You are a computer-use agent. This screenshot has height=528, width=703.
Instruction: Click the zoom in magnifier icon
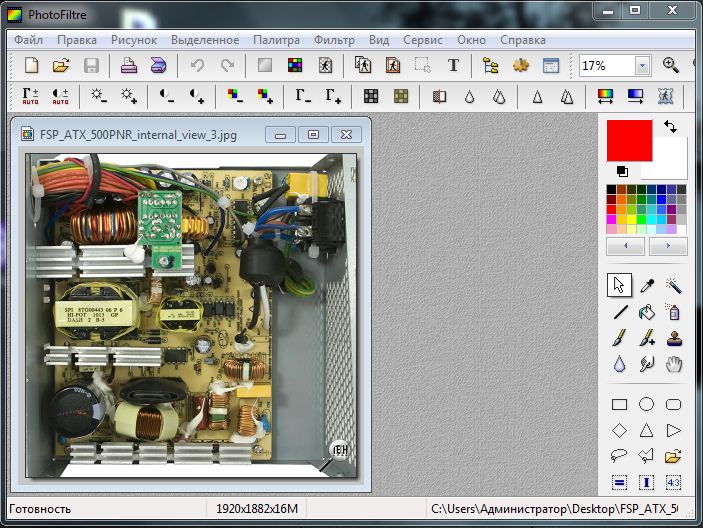[671, 65]
